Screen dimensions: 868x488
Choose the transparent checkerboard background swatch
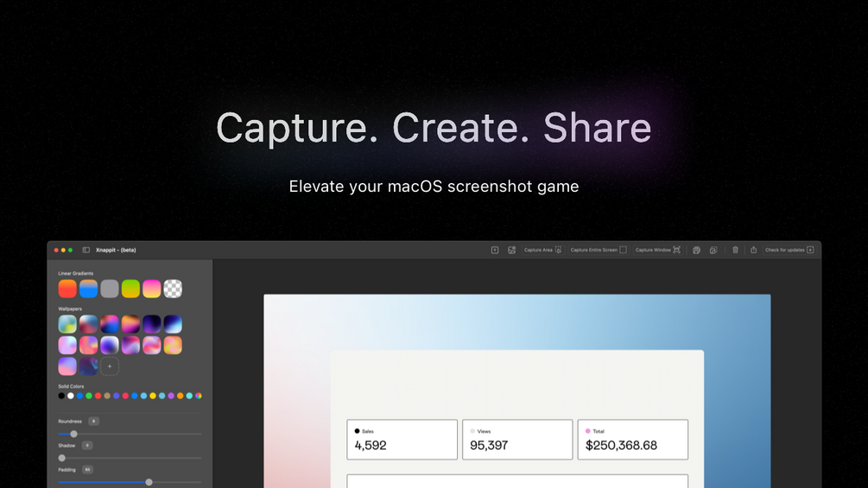(x=173, y=288)
